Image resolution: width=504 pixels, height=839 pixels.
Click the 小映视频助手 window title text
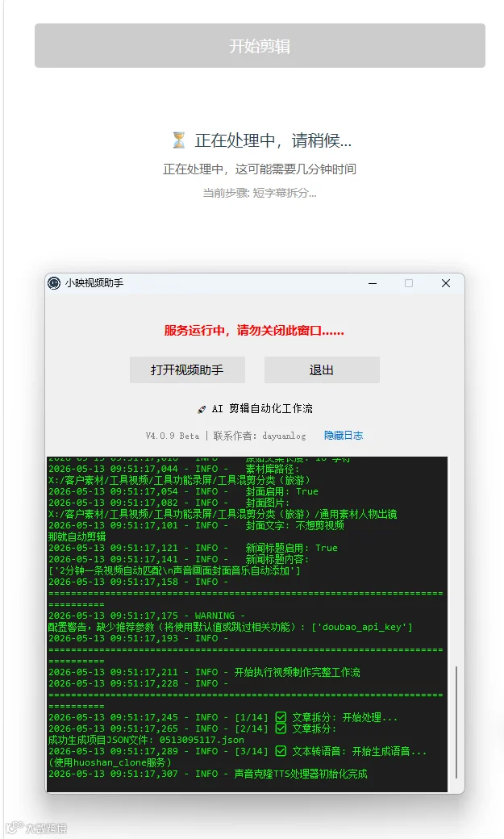(94, 283)
